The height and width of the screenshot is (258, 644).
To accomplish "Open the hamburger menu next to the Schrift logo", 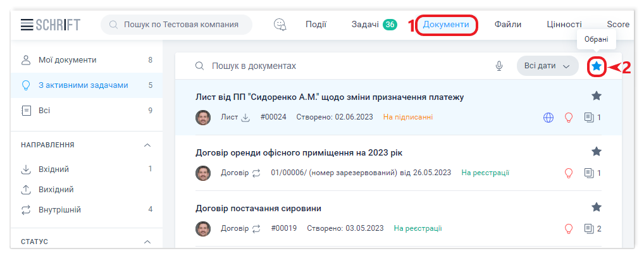I will [27, 25].
